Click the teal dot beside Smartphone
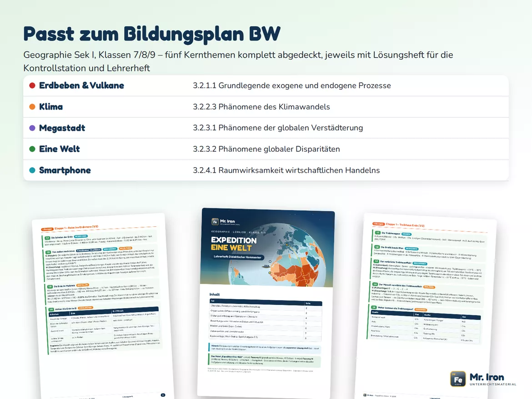 (x=32, y=170)
